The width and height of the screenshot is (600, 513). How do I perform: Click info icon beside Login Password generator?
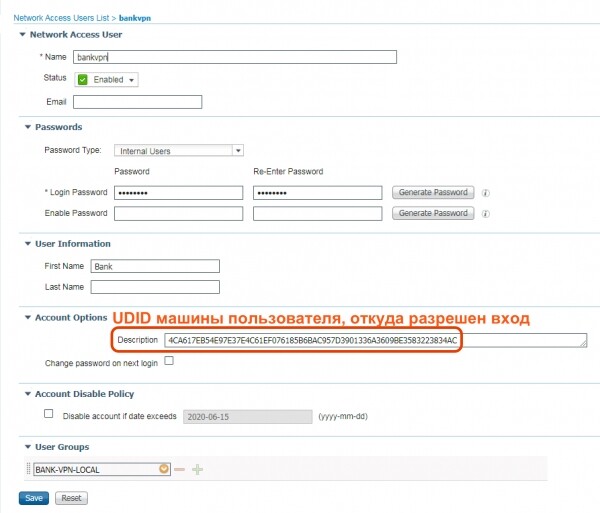[486, 193]
